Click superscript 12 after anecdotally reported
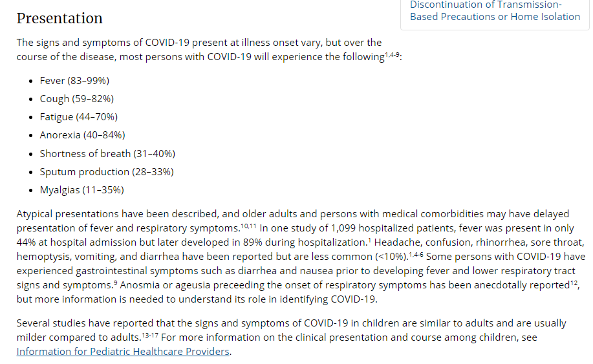The height and width of the screenshot is (364, 593). coord(574,283)
